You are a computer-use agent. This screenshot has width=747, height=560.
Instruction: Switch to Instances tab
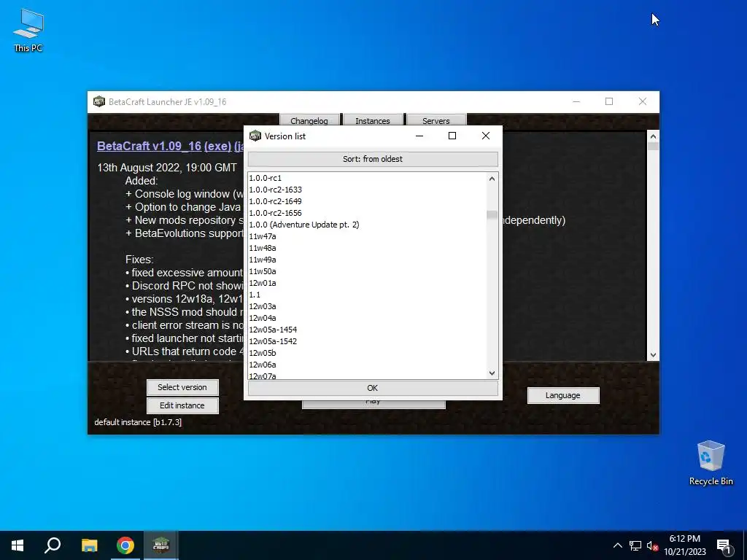[x=373, y=120]
